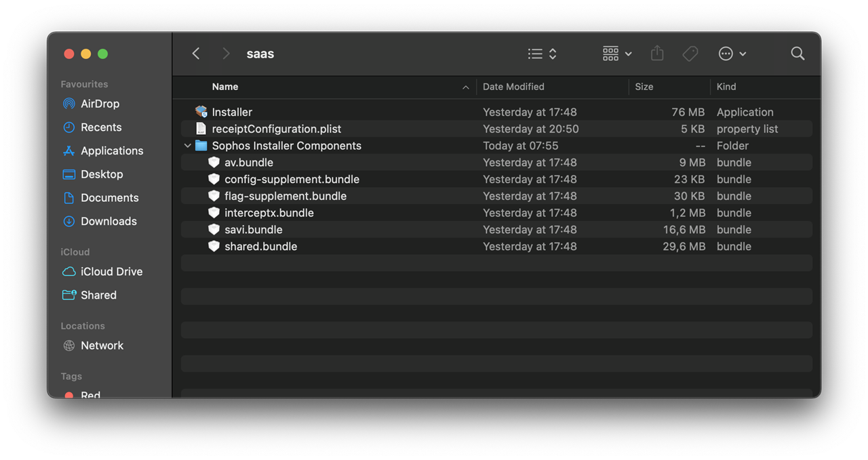
Task: Click the Tags toolbar icon
Action: (x=690, y=54)
